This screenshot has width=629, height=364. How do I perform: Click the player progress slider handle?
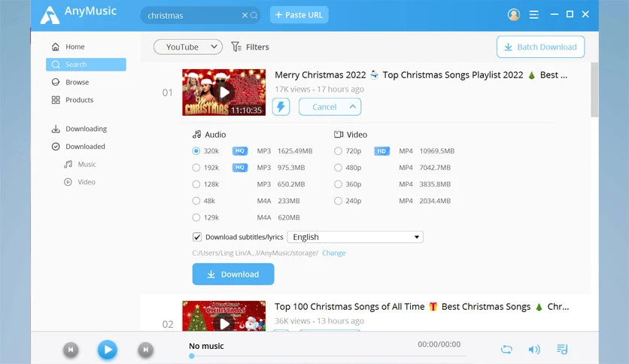192,356
